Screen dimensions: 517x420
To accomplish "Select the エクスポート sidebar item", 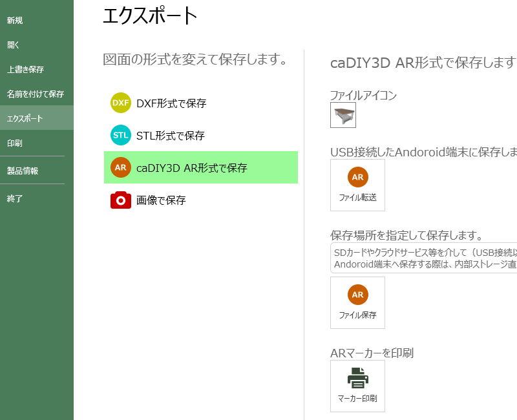I will tap(37, 118).
